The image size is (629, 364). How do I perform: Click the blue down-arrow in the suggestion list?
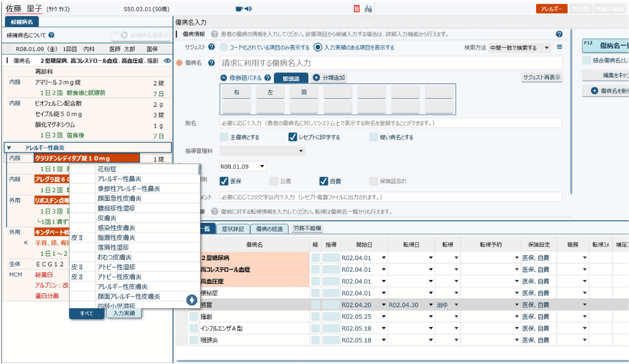pos(192,300)
